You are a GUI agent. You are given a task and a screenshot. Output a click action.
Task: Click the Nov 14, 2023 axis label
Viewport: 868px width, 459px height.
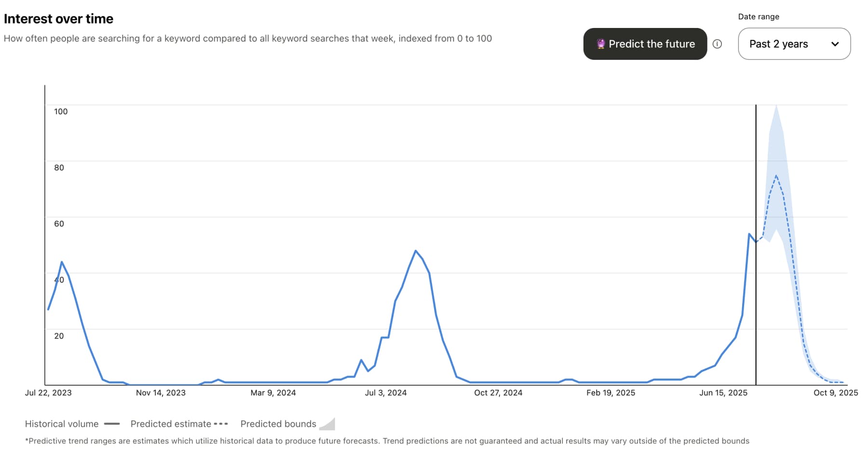click(161, 393)
